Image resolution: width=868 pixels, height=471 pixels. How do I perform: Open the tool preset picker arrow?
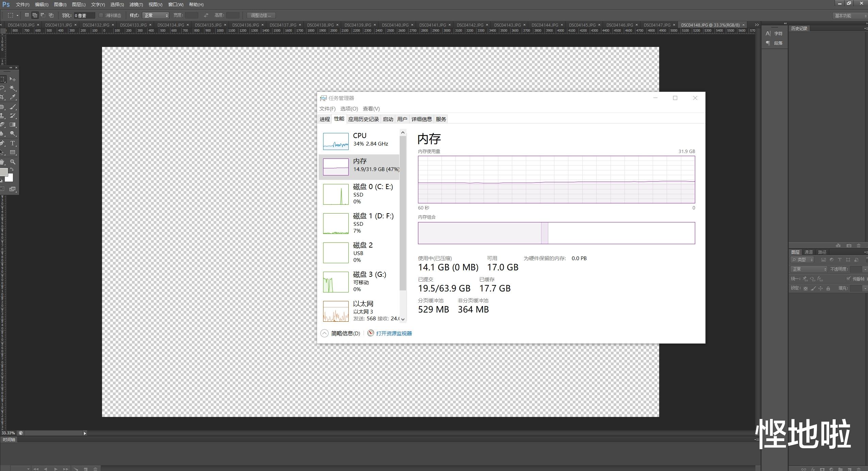point(17,15)
